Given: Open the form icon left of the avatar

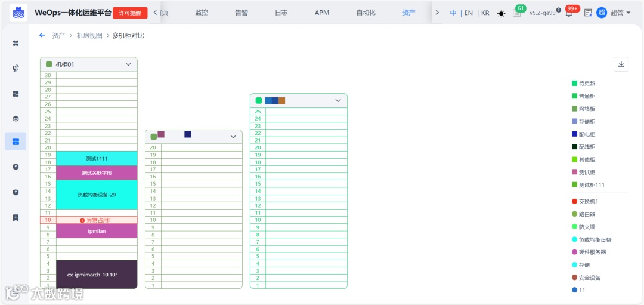Looking at the screenshot, I should coord(588,13).
